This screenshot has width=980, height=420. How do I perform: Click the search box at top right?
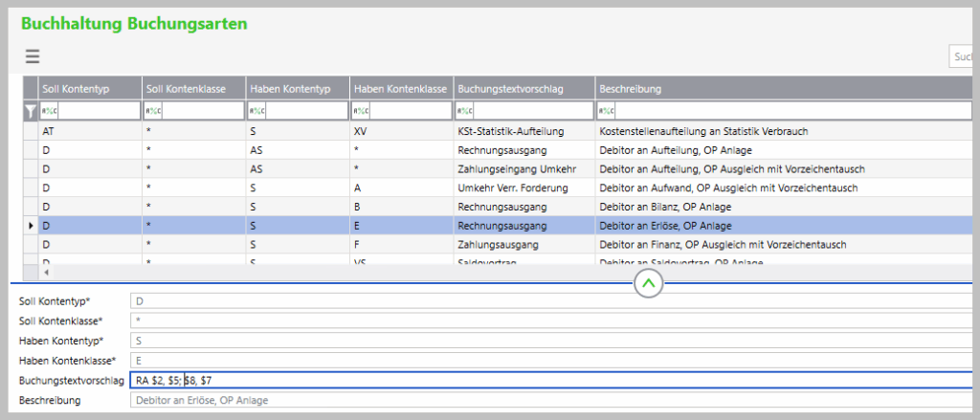(x=963, y=57)
